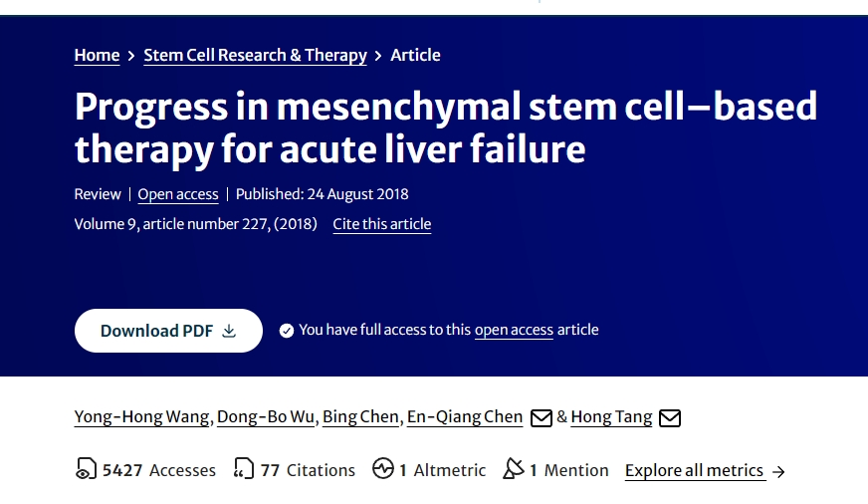Viewport: 868px width, 504px height.
Task: Open Stem Cell Research & Therapy breadcrumb
Action: (x=255, y=56)
